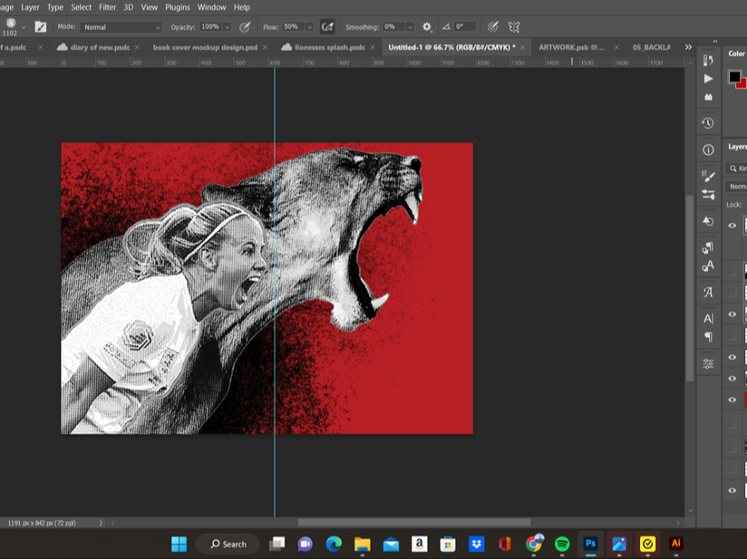Open Dropbox from the taskbar
This screenshot has height=560, width=747.
pyautogui.click(x=477, y=544)
